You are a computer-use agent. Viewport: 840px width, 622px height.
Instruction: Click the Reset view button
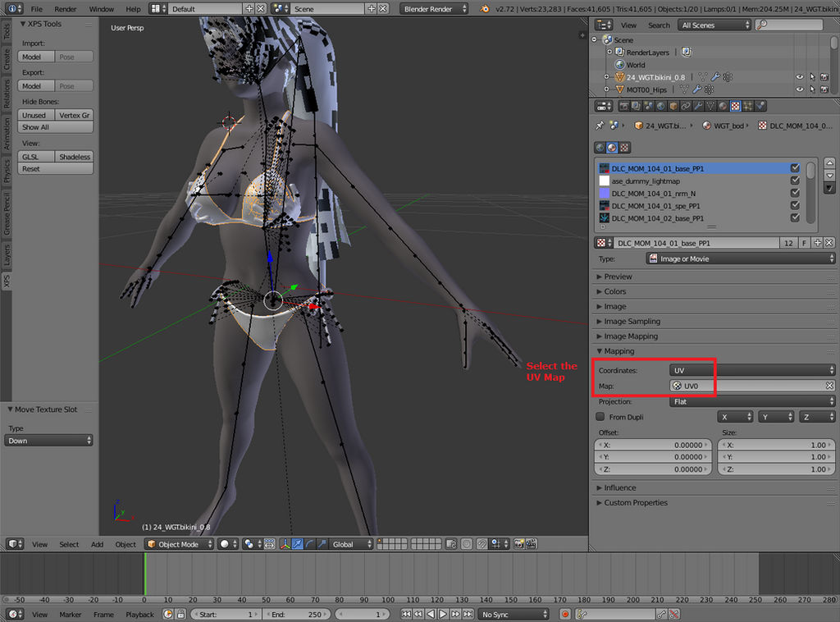[55, 169]
